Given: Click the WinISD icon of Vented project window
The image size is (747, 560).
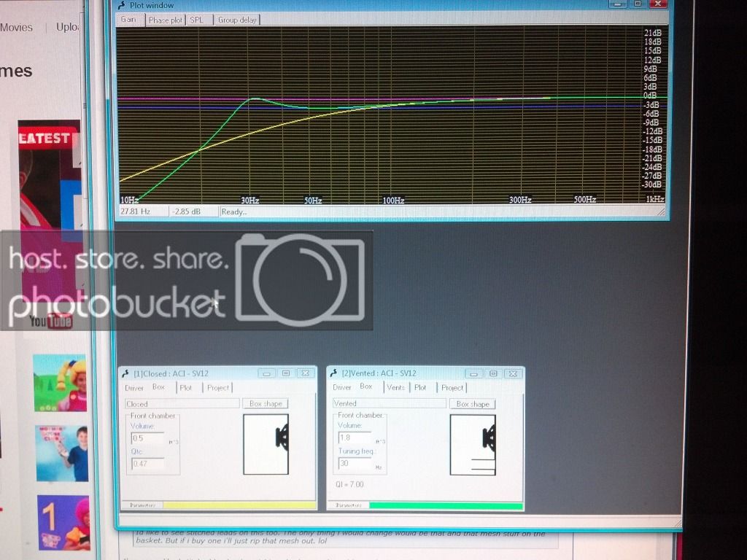Looking at the screenshot, I should (x=333, y=373).
